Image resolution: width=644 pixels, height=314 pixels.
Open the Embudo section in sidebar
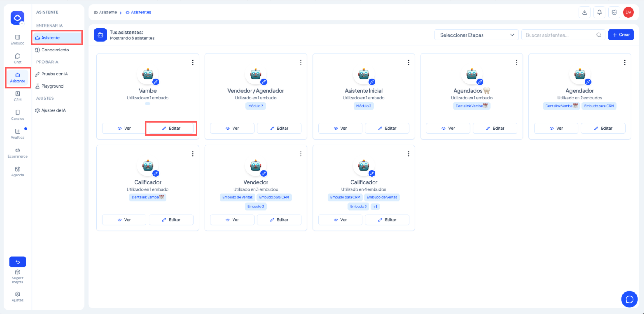pos(17,39)
